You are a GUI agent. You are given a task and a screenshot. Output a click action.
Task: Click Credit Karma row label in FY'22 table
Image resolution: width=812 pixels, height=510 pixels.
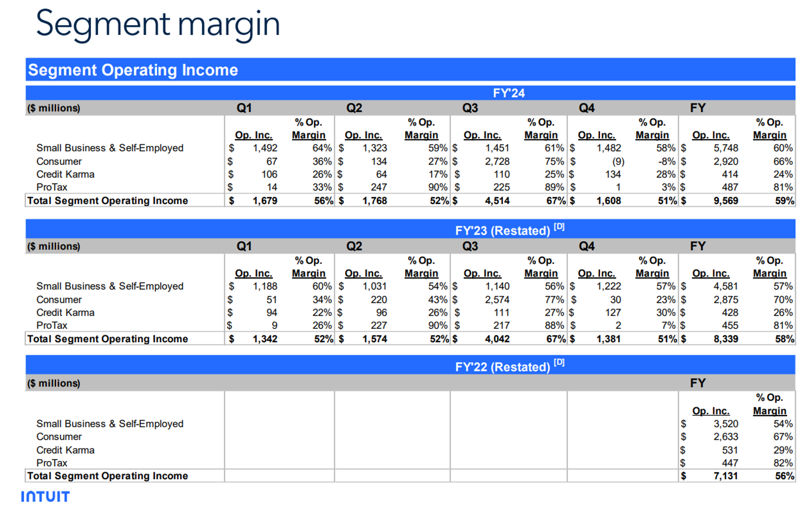pyautogui.click(x=65, y=450)
